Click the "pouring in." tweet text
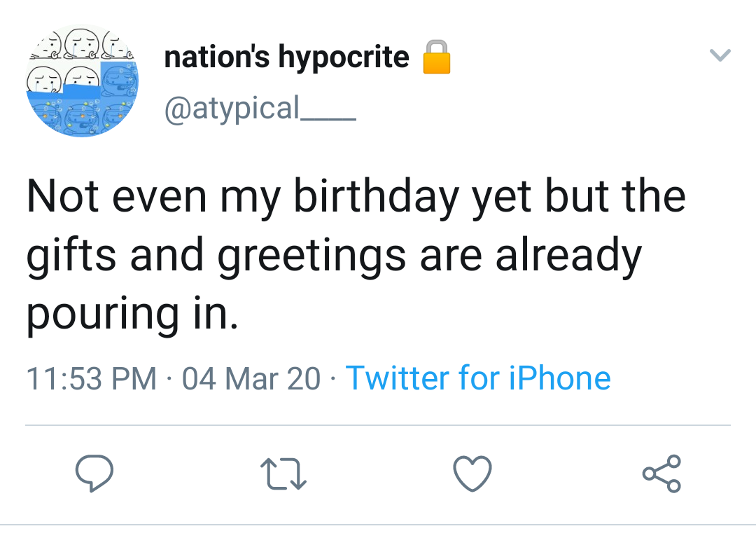This screenshot has height=538, width=756. 132,316
